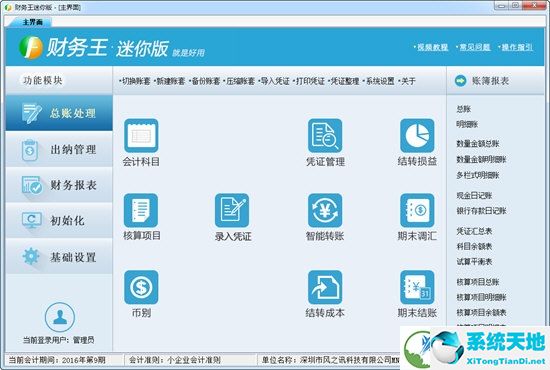Open the 科目余额表 report
The width and height of the screenshot is (550, 370).
point(474,246)
